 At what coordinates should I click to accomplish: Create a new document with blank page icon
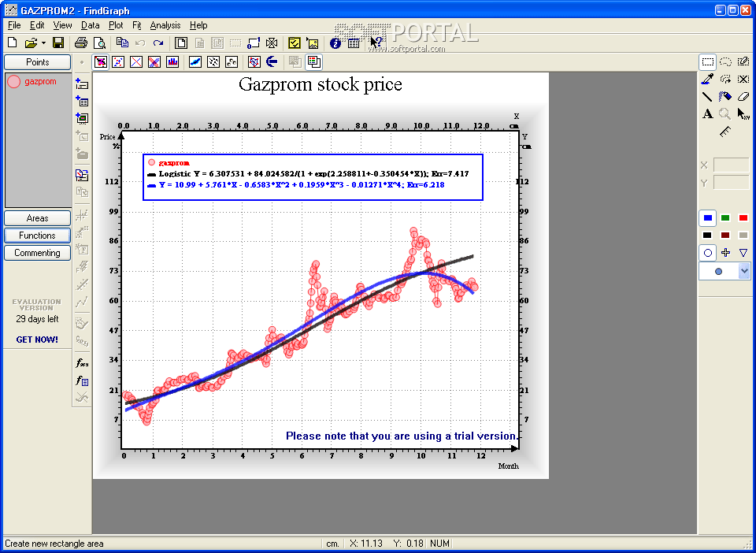(x=13, y=43)
